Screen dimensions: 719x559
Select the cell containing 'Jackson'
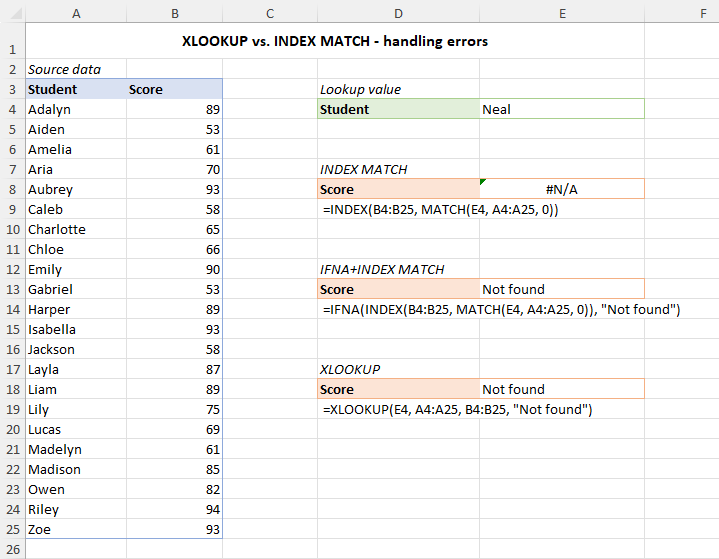coord(76,349)
